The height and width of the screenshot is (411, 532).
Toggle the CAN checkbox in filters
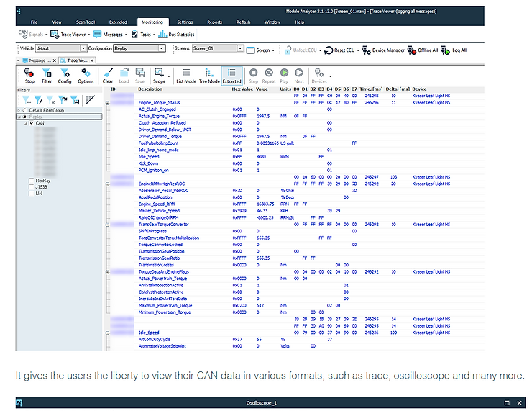pyautogui.click(x=32, y=123)
